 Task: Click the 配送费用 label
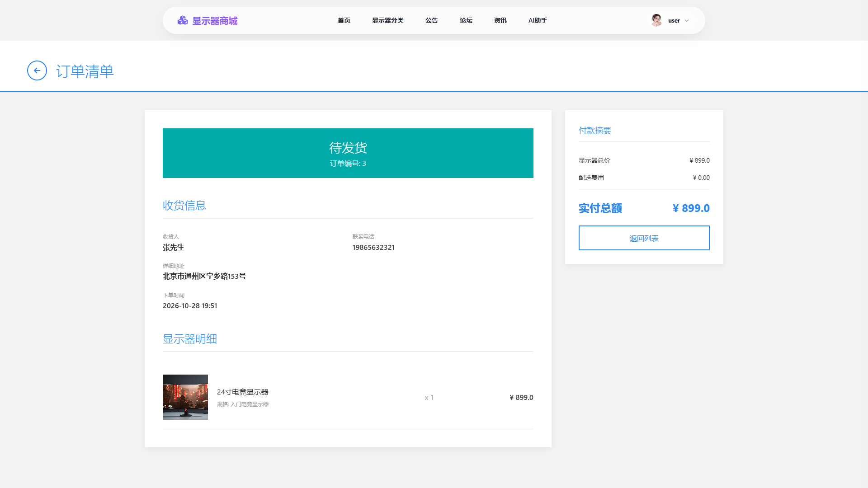(x=591, y=178)
